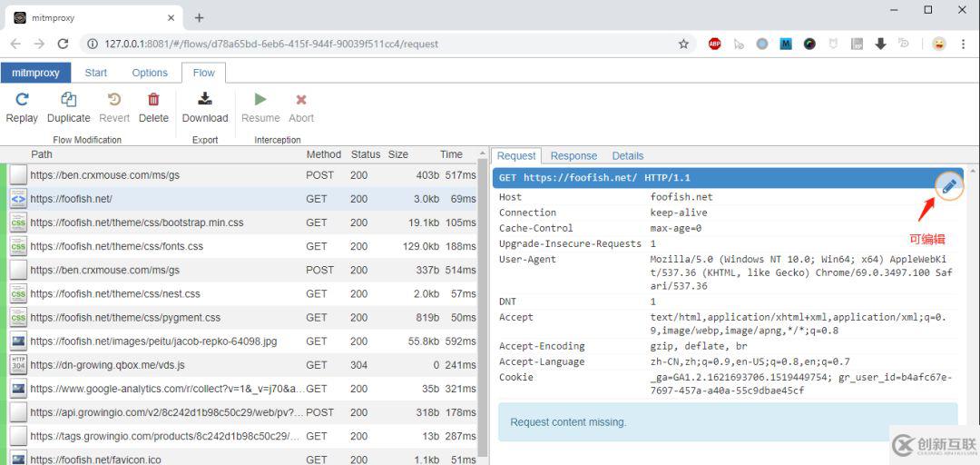Select the Request detail tab
980x465 pixels.
tap(516, 156)
